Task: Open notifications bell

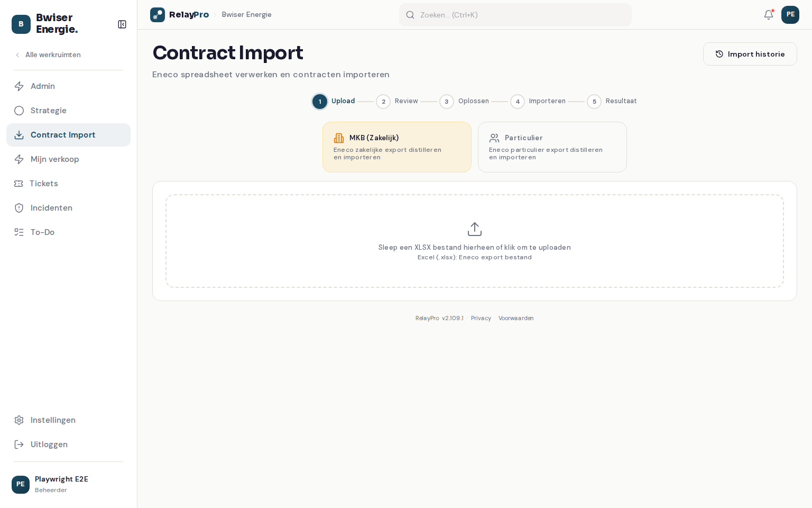Action: (769, 15)
